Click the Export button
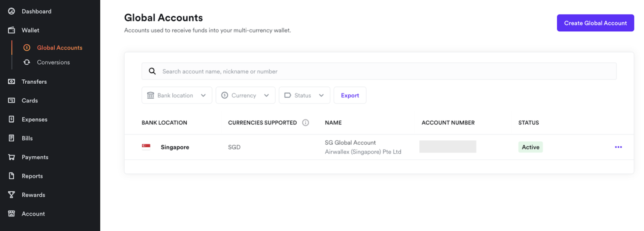The height and width of the screenshot is (231, 644). [x=350, y=95]
